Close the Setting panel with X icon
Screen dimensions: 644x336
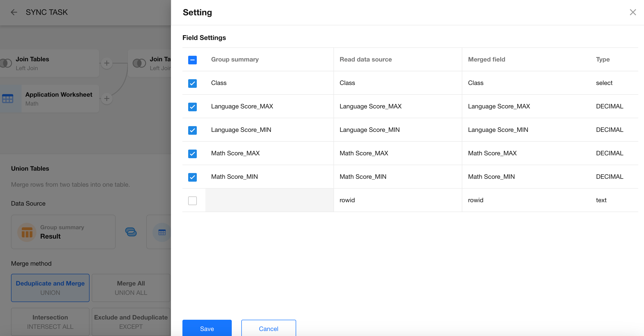633,12
